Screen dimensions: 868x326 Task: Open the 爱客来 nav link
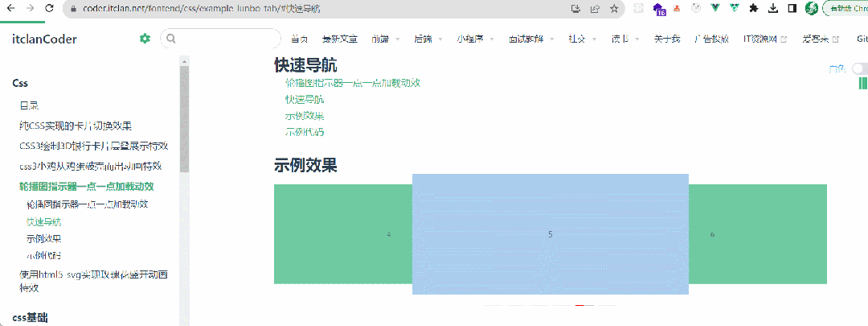pos(816,39)
